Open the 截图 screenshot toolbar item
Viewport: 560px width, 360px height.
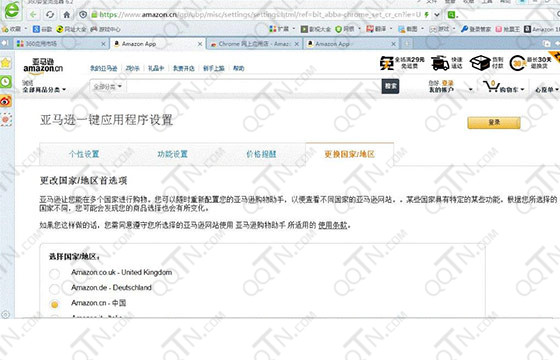pyautogui.click(x=408, y=29)
